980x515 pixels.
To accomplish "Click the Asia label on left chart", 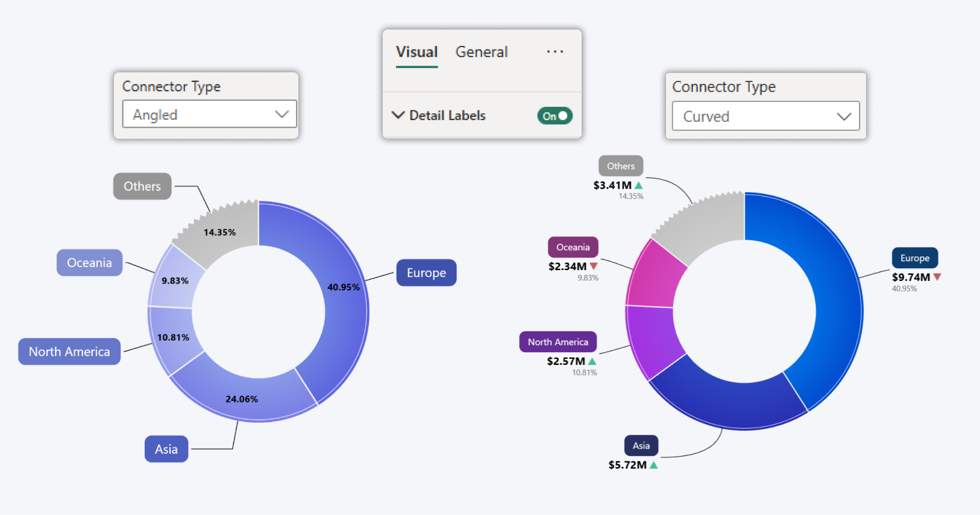I will pos(166,449).
